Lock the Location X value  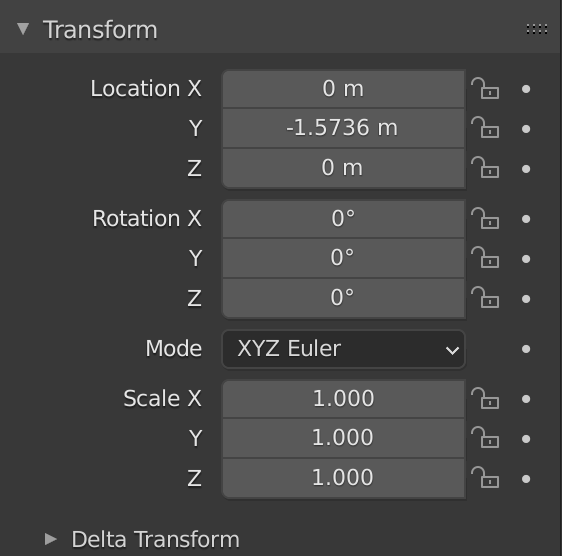pyautogui.click(x=485, y=89)
